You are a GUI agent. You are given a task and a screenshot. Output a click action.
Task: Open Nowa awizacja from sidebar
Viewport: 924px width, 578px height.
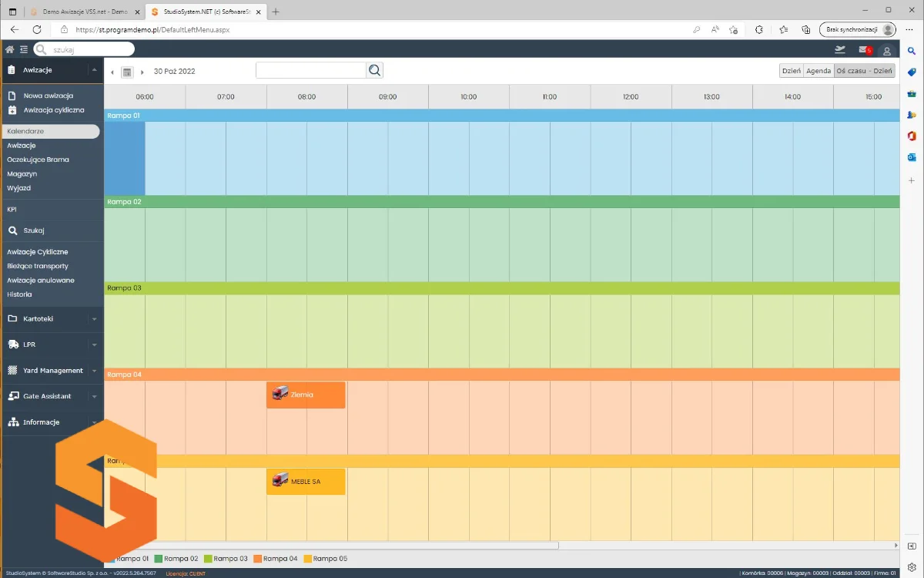48,96
